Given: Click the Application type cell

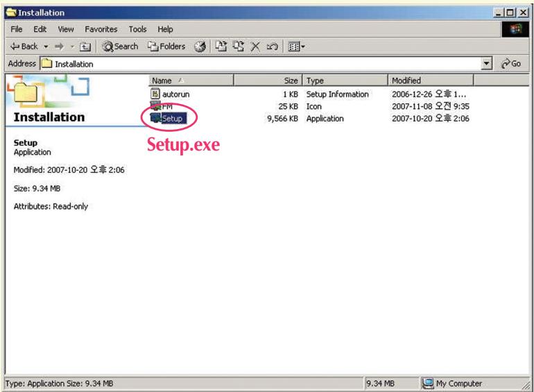Looking at the screenshot, I should (x=325, y=119).
